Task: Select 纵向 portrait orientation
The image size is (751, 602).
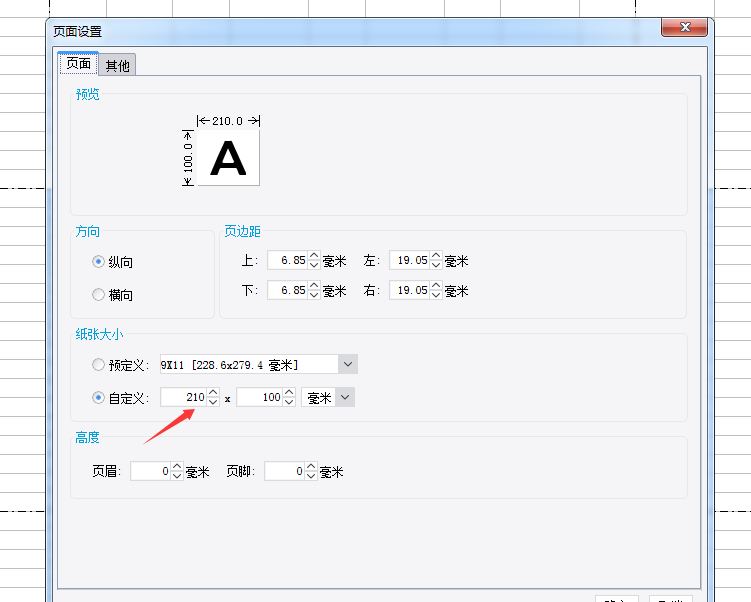Action: 98,262
